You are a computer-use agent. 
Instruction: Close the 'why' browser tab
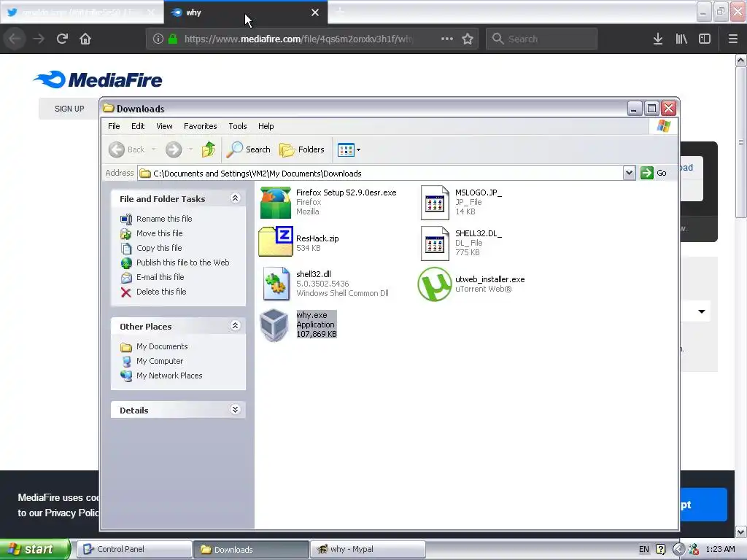[315, 13]
